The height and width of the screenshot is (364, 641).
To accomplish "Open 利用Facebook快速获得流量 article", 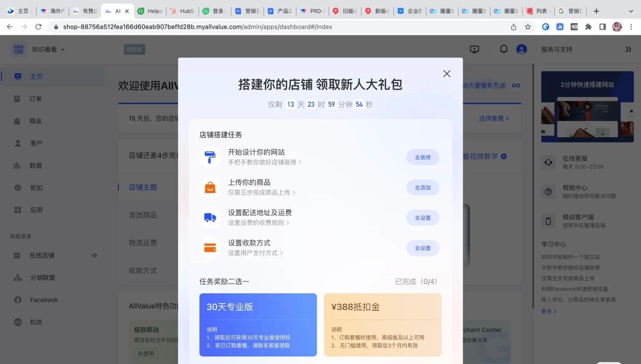I will (574, 289).
